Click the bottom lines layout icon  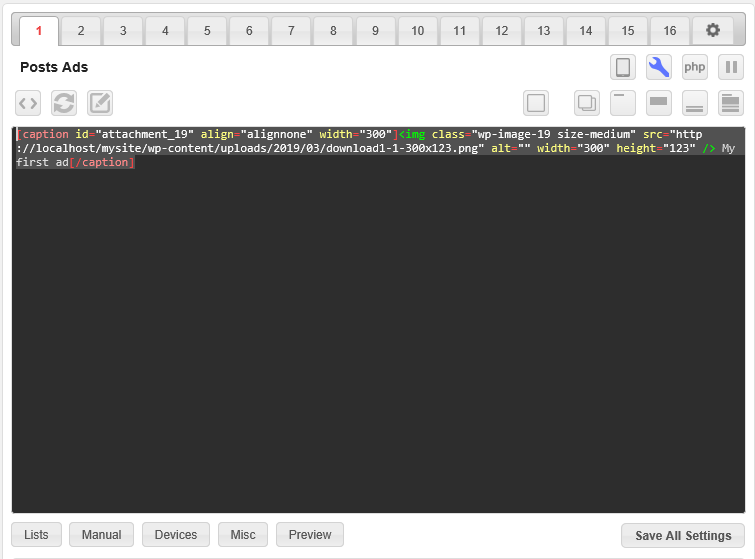pyautogui.click(x=695, y=103)
